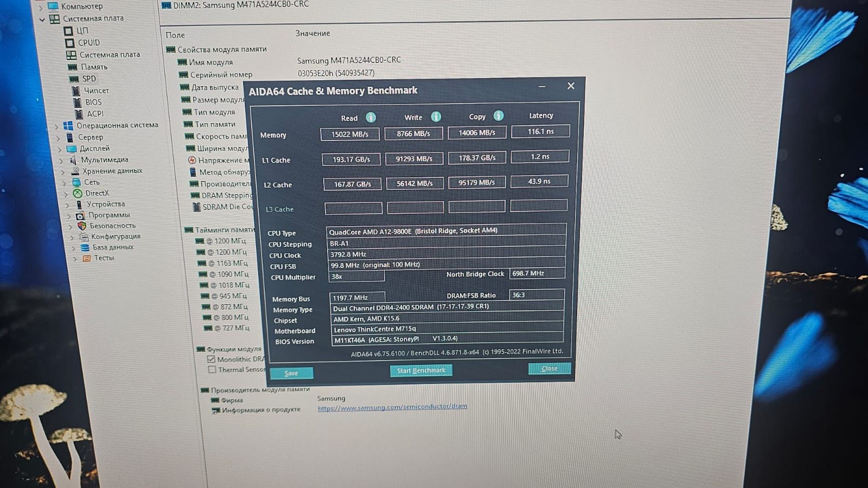
Task: Open the Чипсет node icon
Action: [76, 91]
